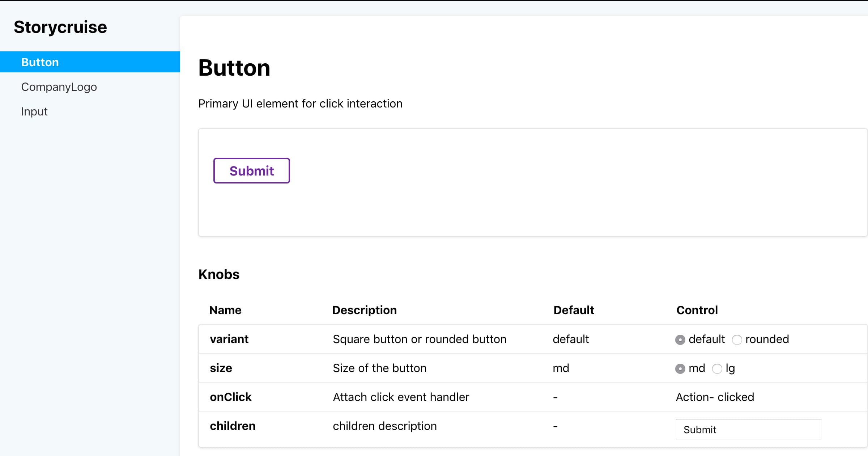Click the Description column header
Screen dimensions: 868x456
coord(364,310)
